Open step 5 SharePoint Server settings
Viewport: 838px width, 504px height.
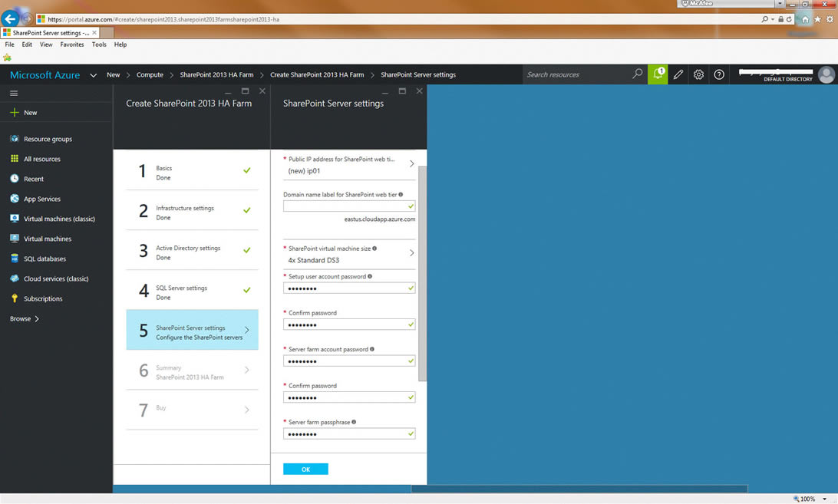[192, 330]
